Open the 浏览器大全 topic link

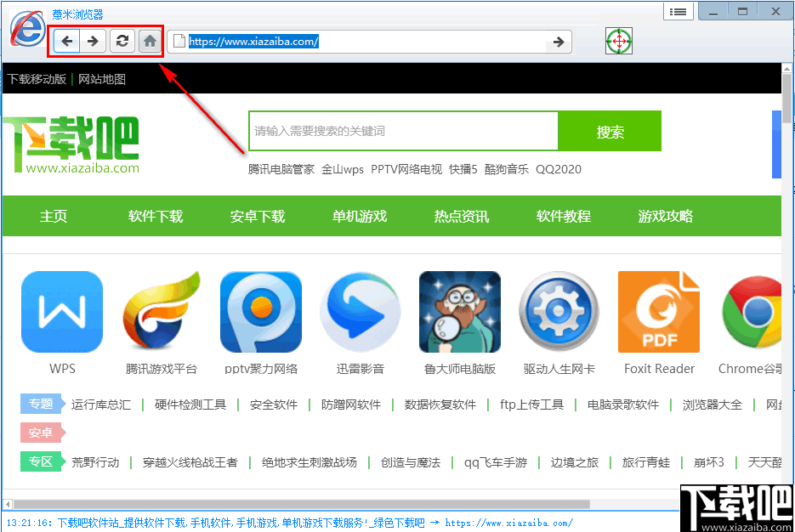pyautogui.click(x=713, y=405)
